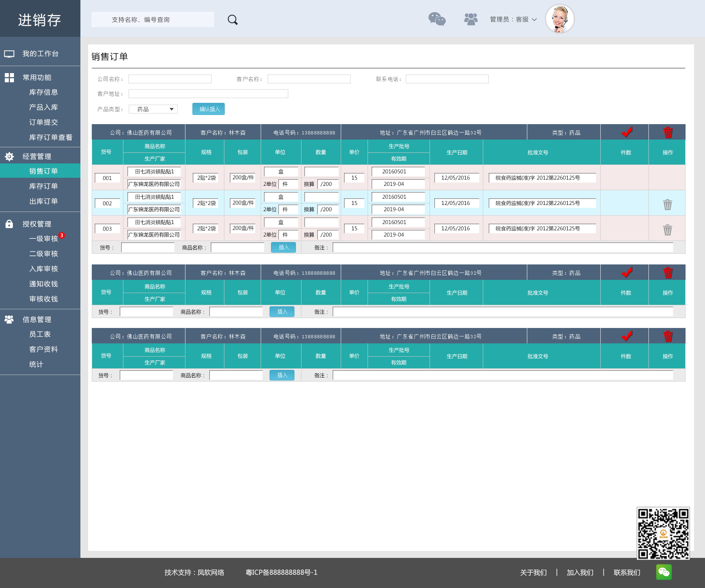
Task: Click the search magnifier icon
Action: [x=232, y=19]
